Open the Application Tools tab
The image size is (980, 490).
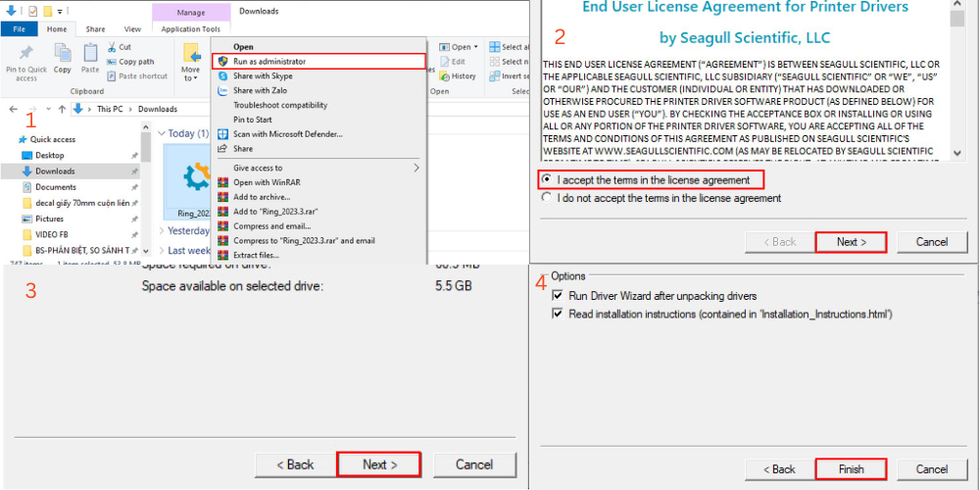tap(191, 28)
